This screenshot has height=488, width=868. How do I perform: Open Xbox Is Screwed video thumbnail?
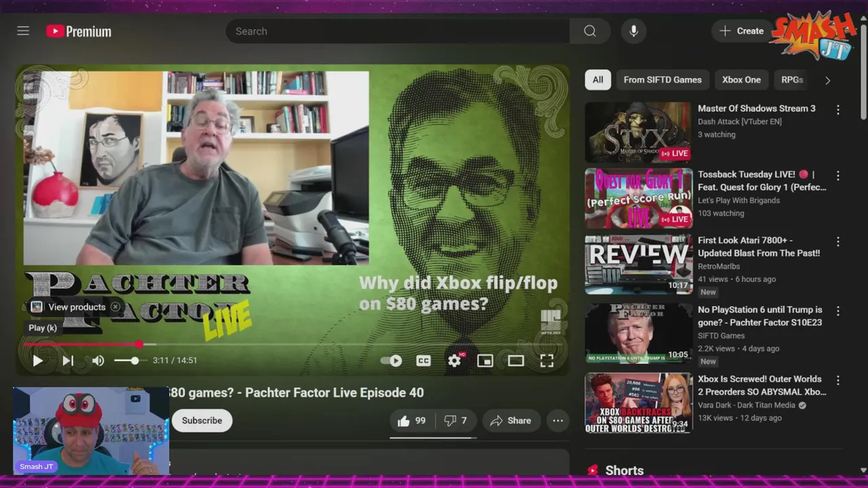[638, 403]
